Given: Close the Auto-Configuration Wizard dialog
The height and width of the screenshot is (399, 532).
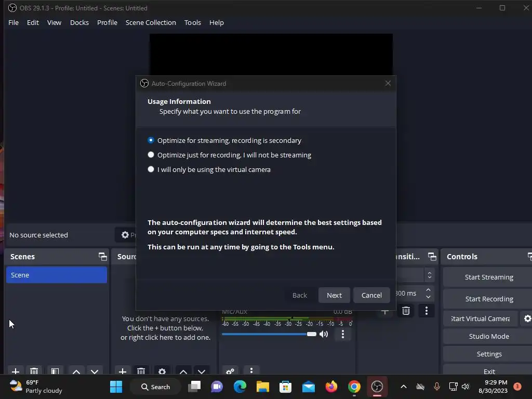Looking at the screenshot, I should [x=388, y=83].
